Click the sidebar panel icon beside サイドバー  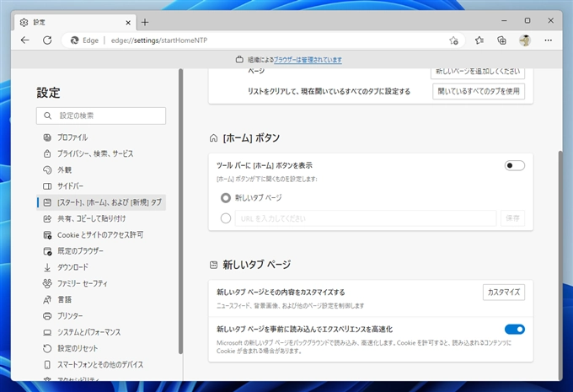tap(47, 186)
